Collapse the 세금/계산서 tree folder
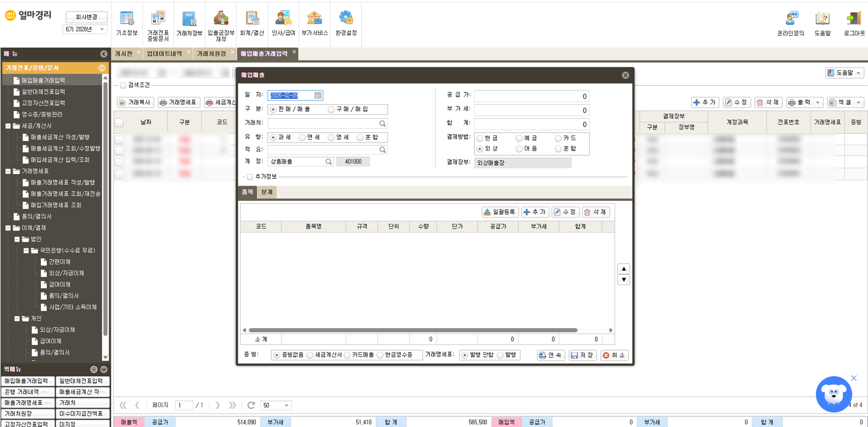 [8, 126]
